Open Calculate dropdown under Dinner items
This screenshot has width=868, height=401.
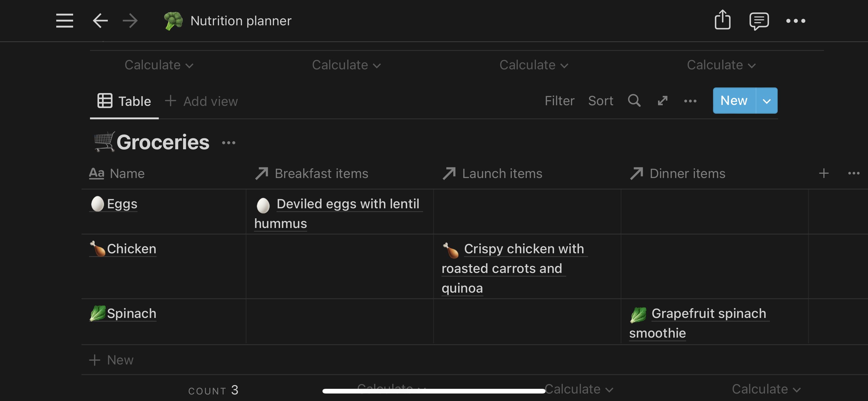pos(766,389)
